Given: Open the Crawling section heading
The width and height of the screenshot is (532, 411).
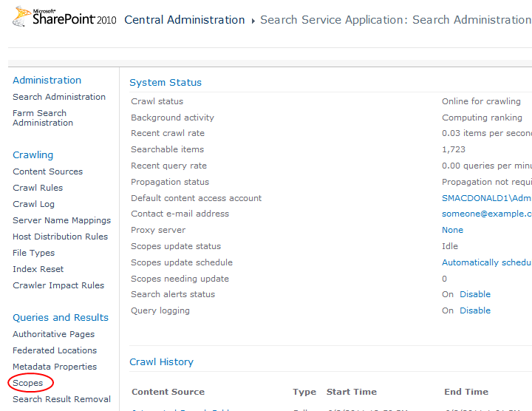Looking at the screenshot, I should point(33,154).
